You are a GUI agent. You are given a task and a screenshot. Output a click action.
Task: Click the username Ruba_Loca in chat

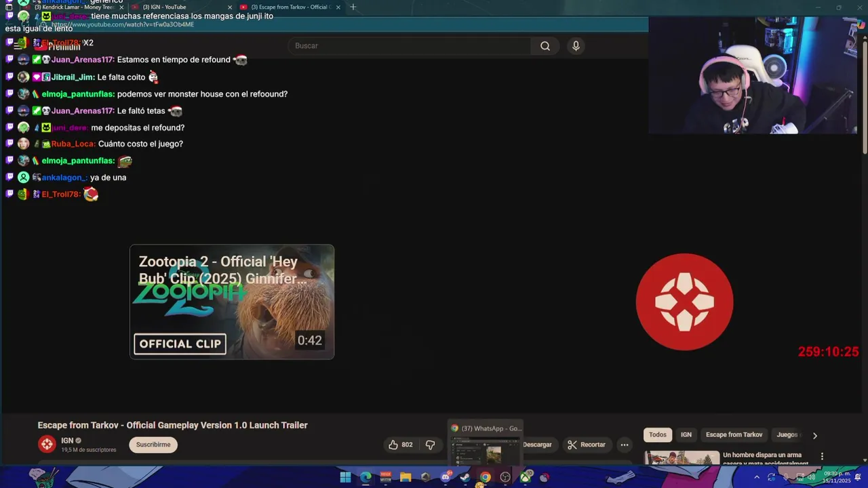point(73,144)
